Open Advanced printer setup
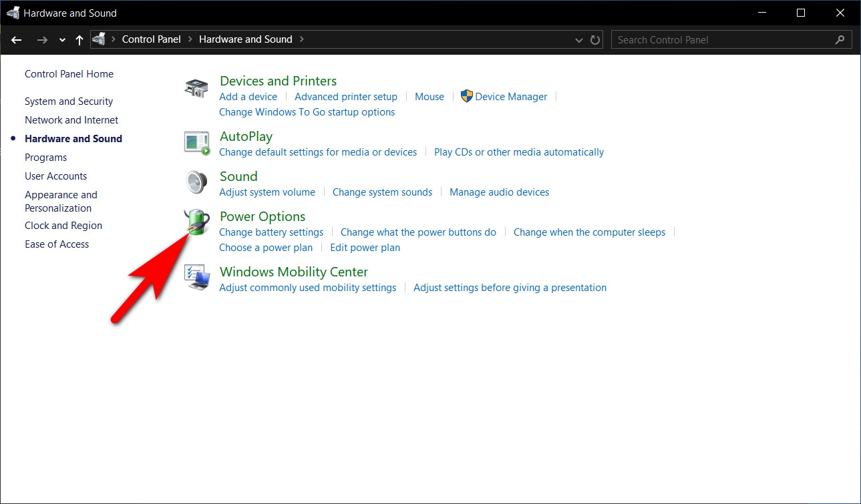This screenshot has height=504, width=861. point(346,97)
